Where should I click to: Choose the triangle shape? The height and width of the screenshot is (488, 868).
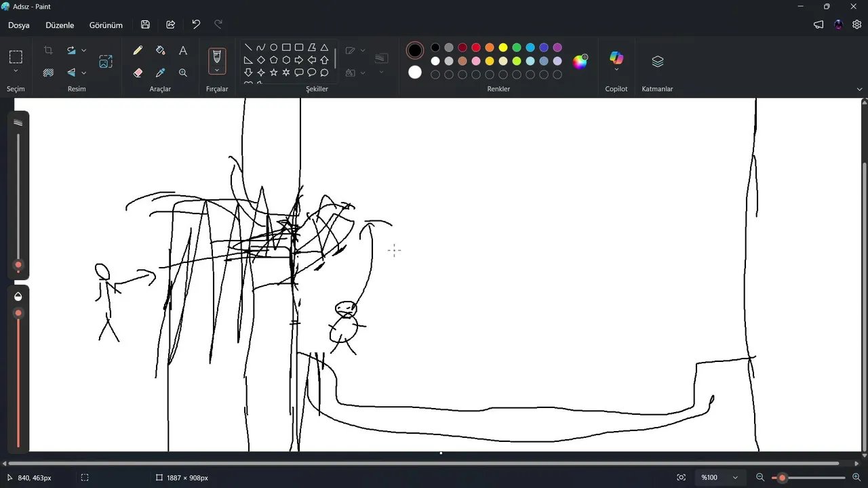[x=324, y=47]
